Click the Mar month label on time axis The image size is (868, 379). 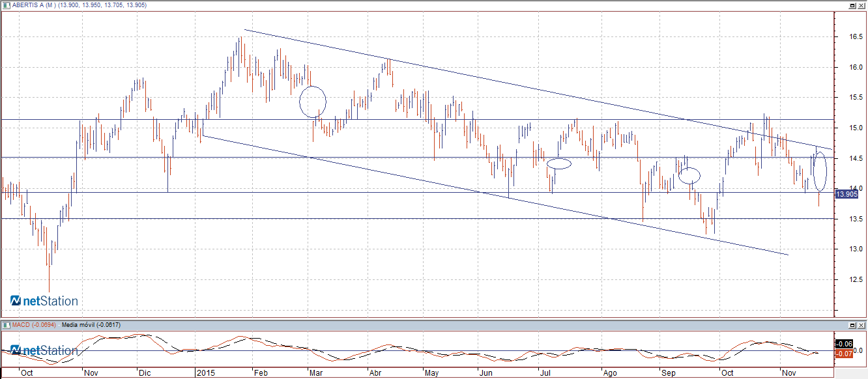[316, 374]
